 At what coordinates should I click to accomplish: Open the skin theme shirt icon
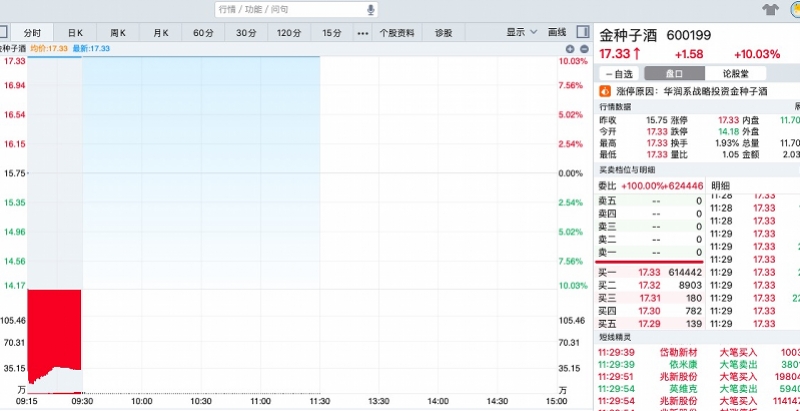coord(770,9)
